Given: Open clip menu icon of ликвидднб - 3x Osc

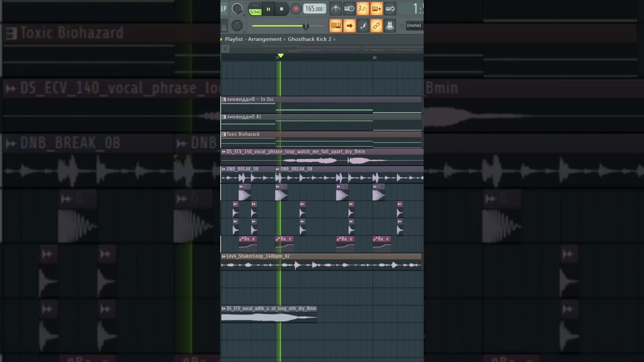Looking at the screenshot, I should tap(224, 100).
